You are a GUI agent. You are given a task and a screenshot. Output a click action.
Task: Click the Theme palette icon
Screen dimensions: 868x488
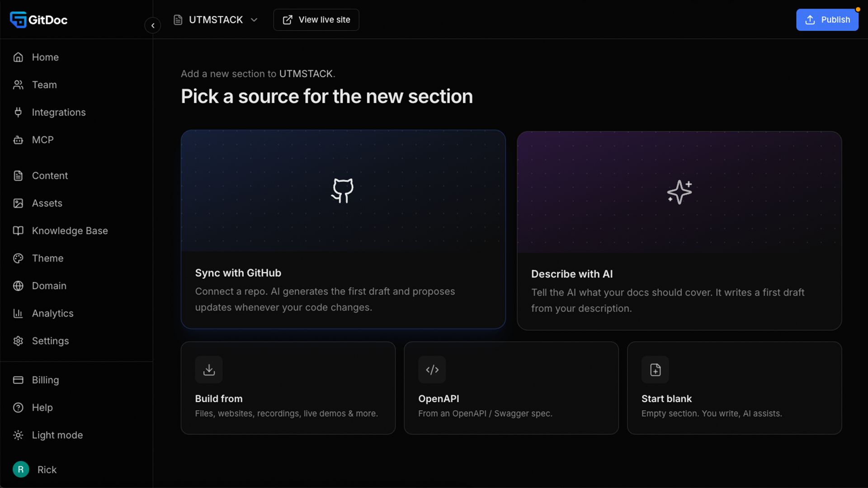(18, 258)
